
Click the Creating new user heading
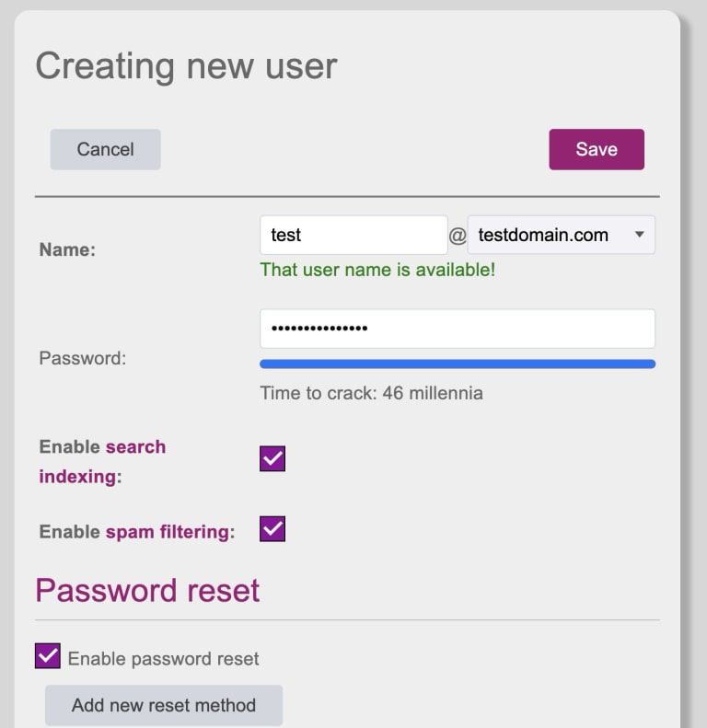(x=186, y=66)
